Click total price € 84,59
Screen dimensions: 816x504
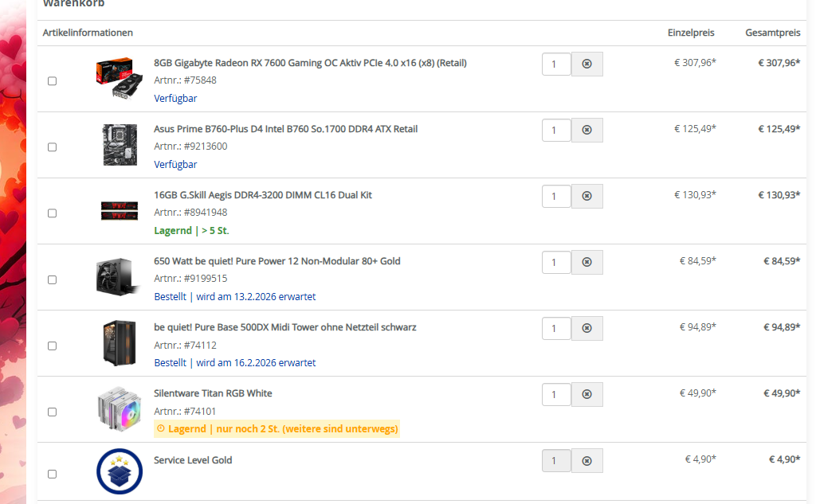tap(781, 261)
